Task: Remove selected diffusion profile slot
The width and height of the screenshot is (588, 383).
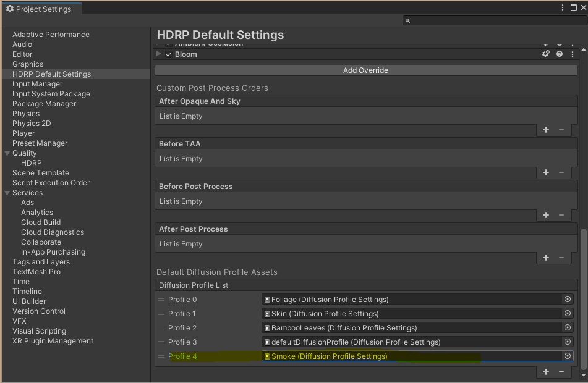Action: [x=561, y=372]
